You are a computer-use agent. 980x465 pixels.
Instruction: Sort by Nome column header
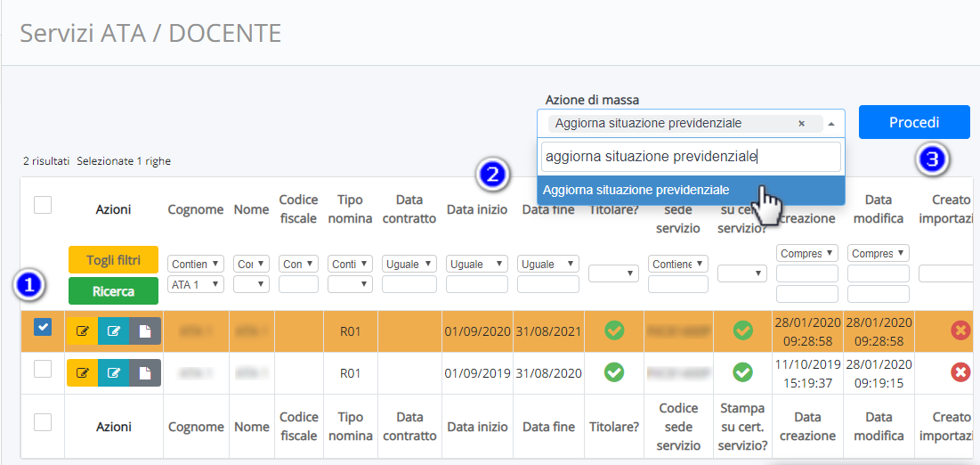point(251,209)
